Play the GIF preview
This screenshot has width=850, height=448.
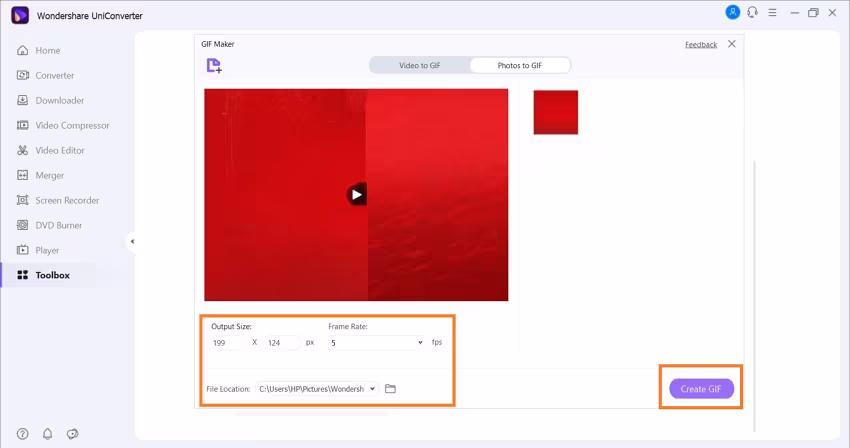pyautogui.click(x=356, y=195)
